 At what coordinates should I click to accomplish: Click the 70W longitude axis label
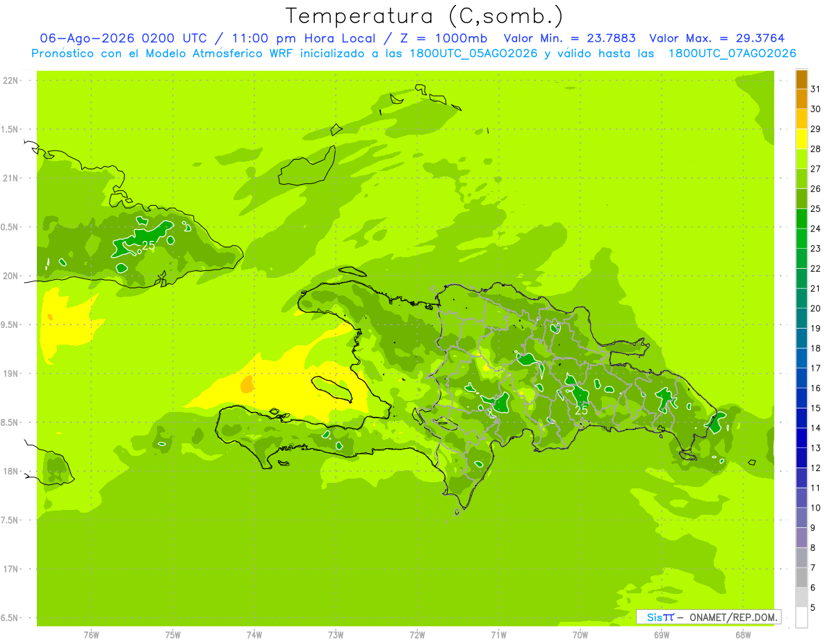pos(580,634)
